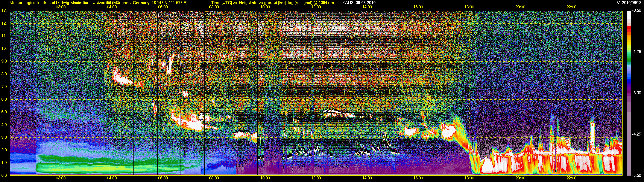Click the Meteorological Institute Ludwig-Maximilians-Universität header text

click(99, 3)
